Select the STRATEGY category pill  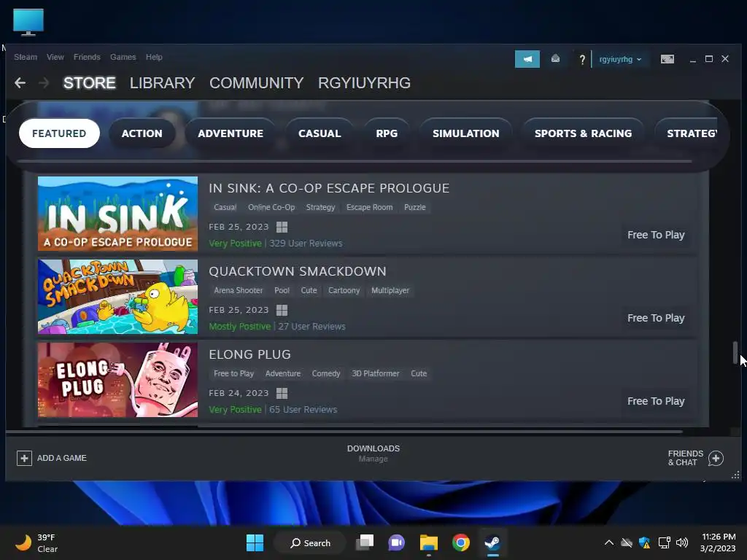(686, 133)
